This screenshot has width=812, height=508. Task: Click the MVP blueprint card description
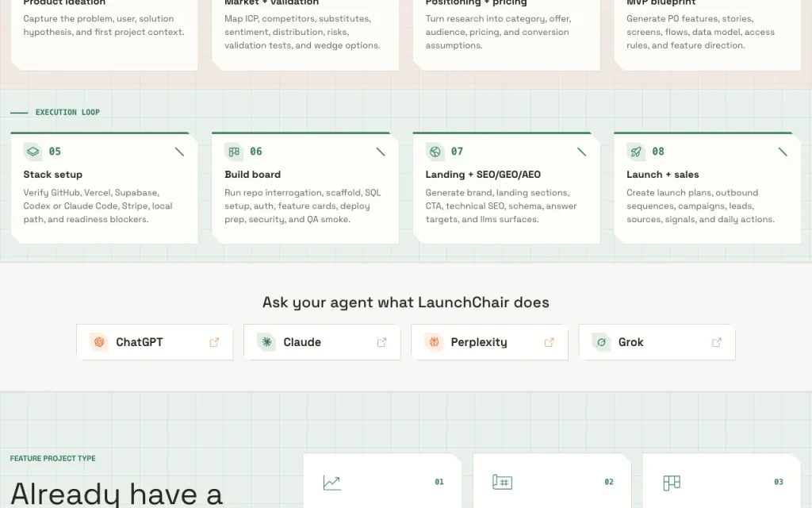click(700, 32)
